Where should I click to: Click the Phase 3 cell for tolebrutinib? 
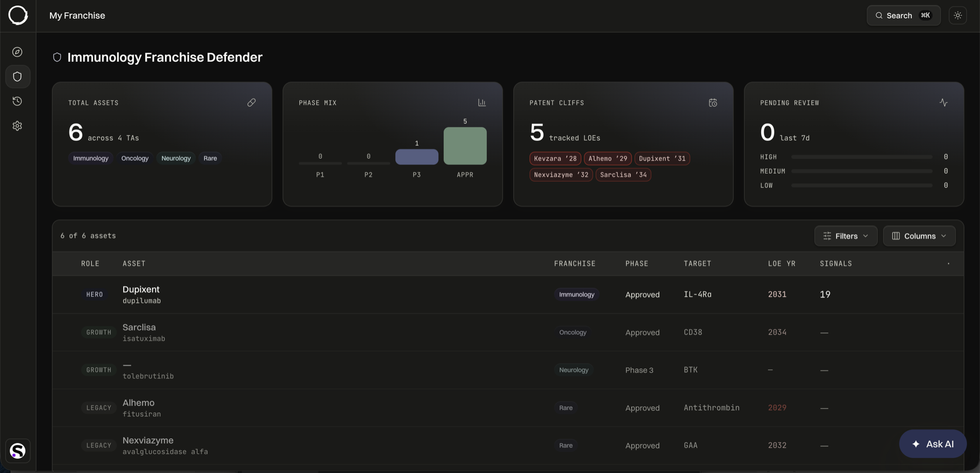[x=639, y=370]
